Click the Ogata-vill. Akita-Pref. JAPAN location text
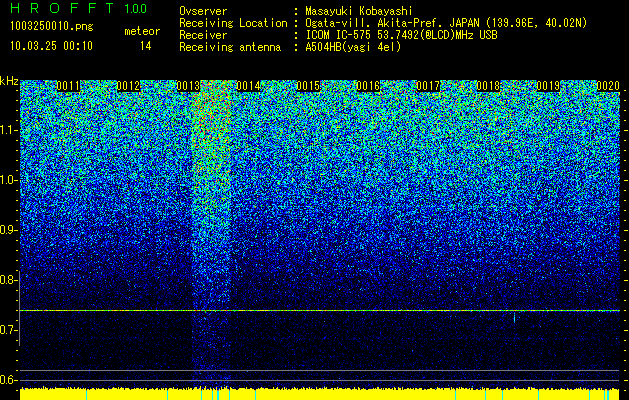Image resolution: width=629 pixels, height=400 pixels. [x=446, y=23]
